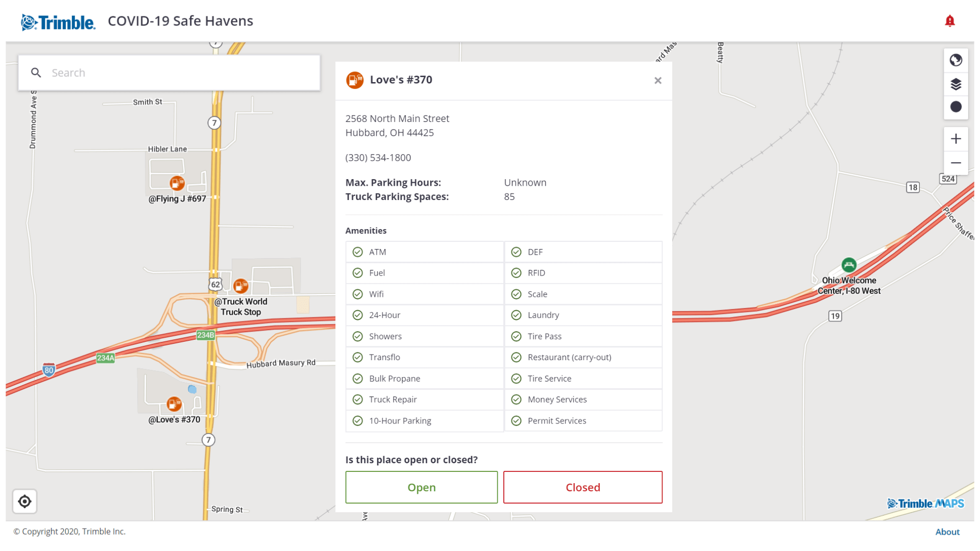This screenshot has height=551, width=980.
Task: Click the green Open button
Action: tap(421, 487)
